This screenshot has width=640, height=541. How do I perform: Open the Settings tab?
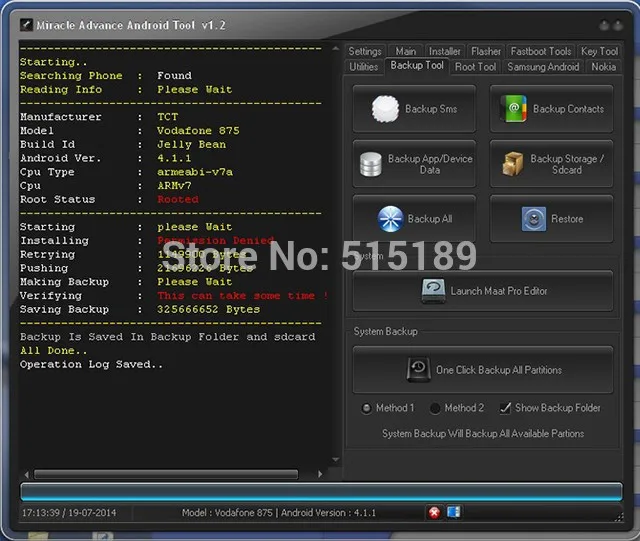[364, 51]
